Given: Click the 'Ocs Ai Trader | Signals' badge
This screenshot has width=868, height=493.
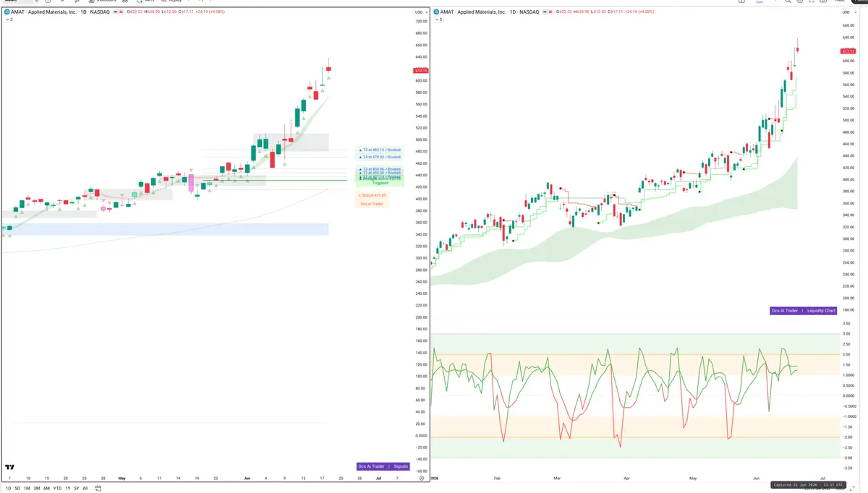Looking at the screenshot, I should [x=383, y=466].
